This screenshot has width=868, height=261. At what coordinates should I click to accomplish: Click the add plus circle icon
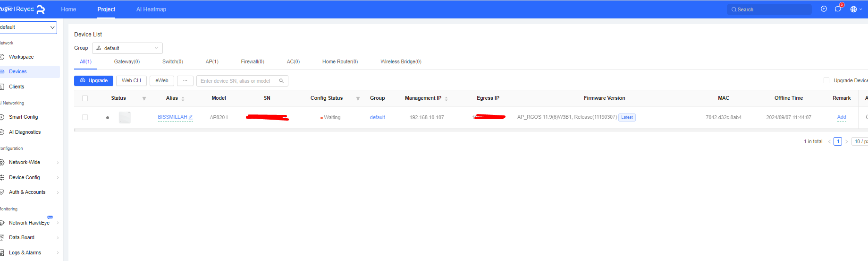(x=824, y=9)
